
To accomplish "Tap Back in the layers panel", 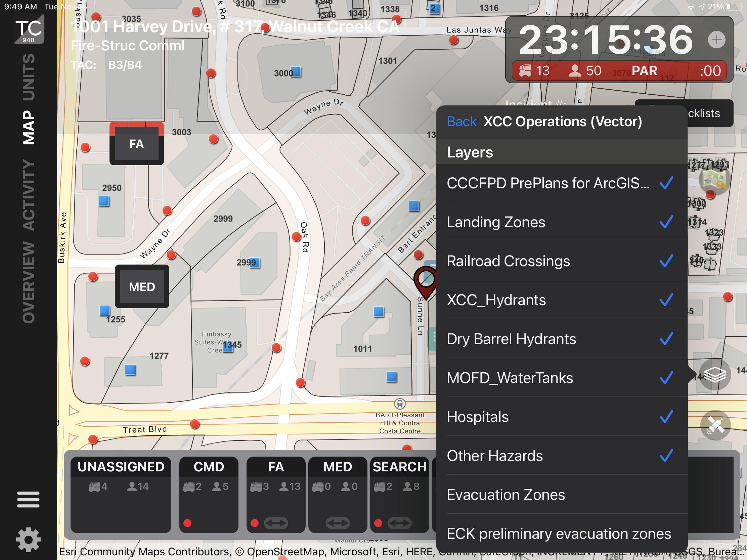I will [x=461, y=121].
